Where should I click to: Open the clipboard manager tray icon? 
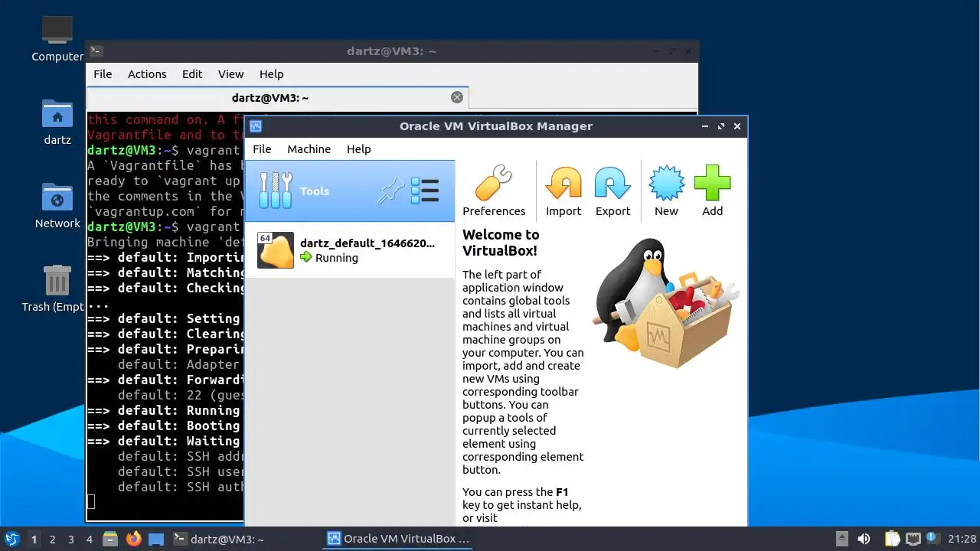click(x=892, y=539)
